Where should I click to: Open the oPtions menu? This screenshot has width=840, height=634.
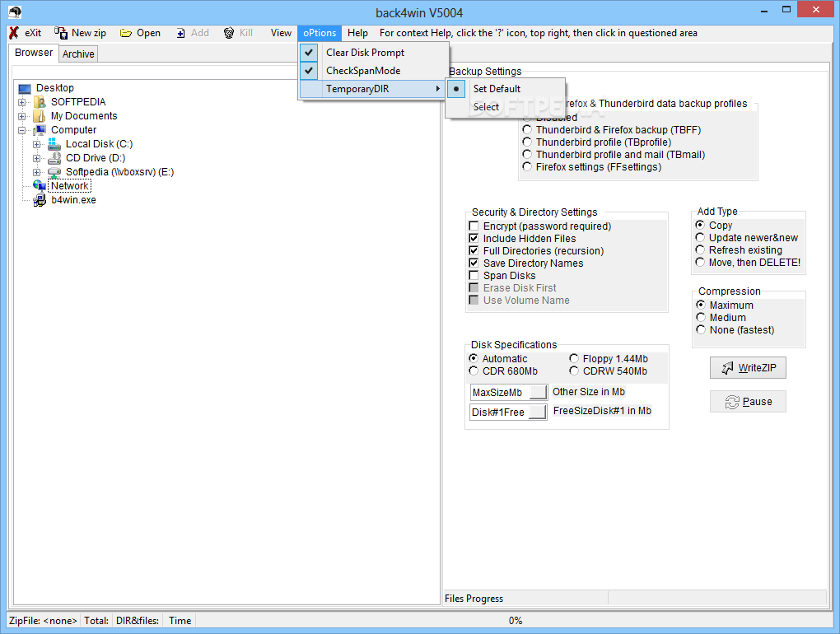coord(320,33)
